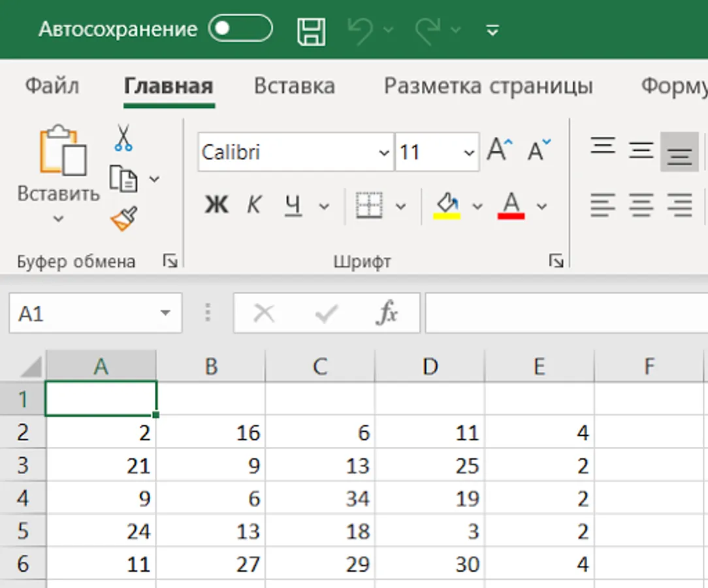Toggle the Автосохранение switch
Viewport: 708px width, 588px height.
[240, 29]
